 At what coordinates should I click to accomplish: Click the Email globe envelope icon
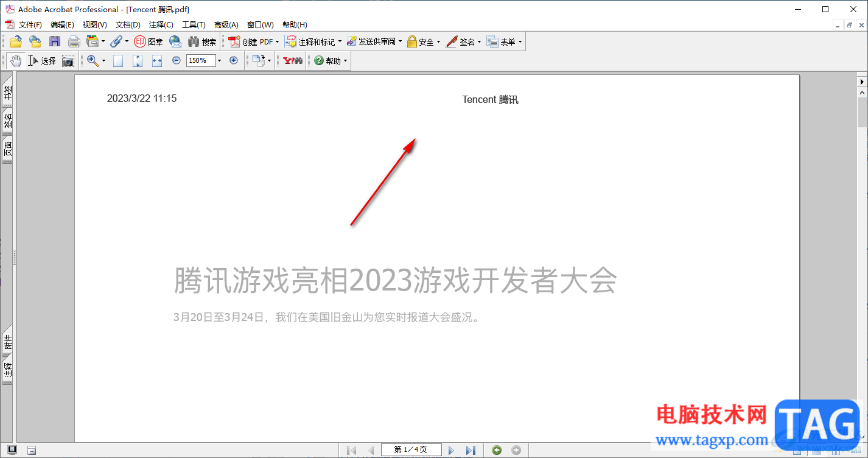[175, 41]
